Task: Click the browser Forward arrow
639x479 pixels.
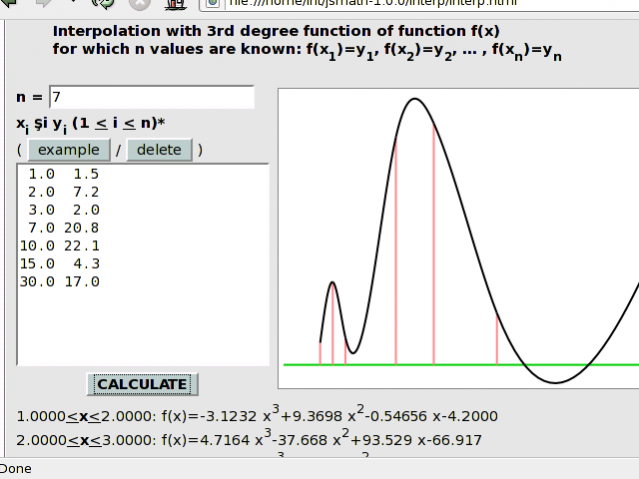Action: click(x=43, y=2)
